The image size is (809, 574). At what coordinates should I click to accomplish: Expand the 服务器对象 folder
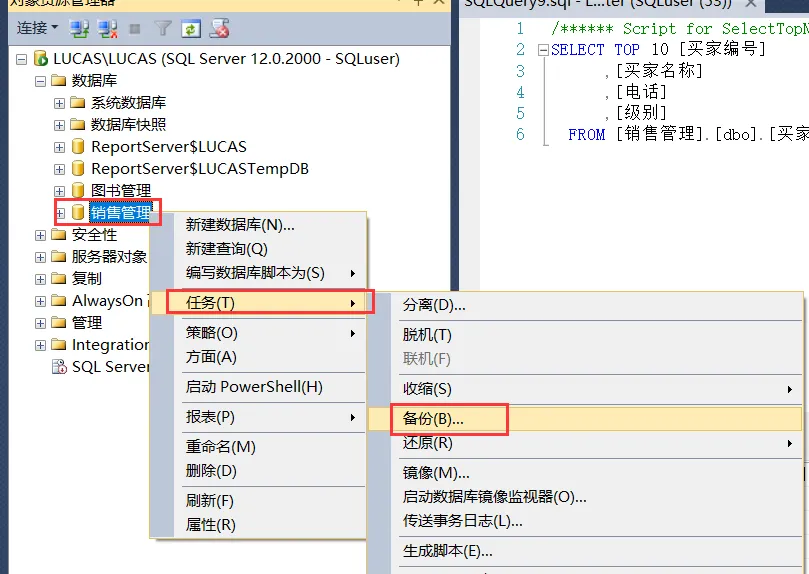(x=40, y=257)
